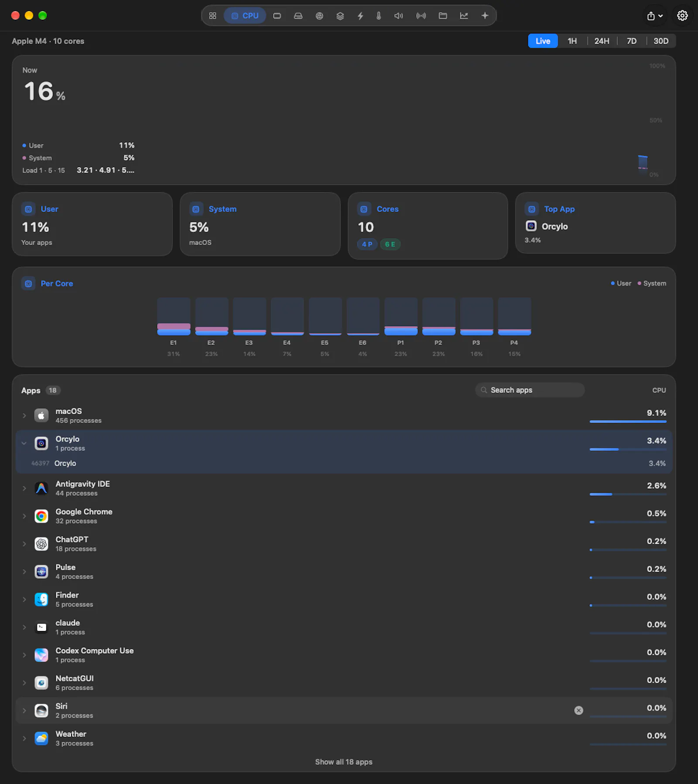Open the overview grid tab icon

(212, 16)
